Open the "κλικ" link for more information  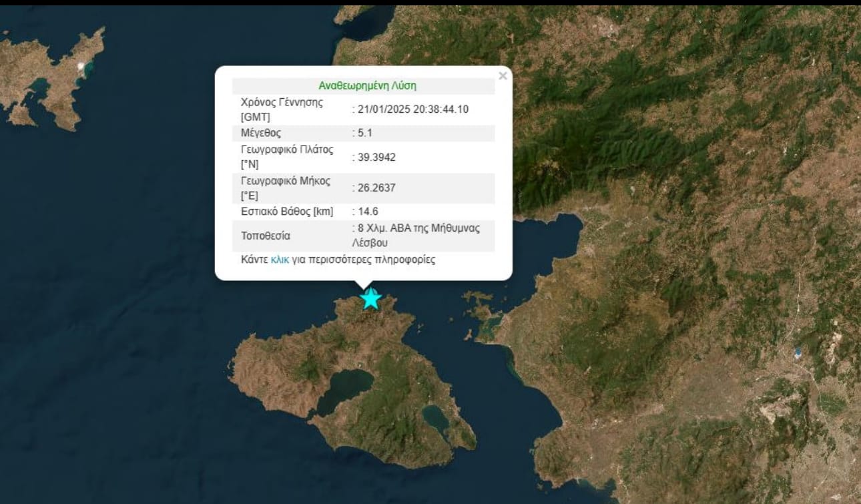click(280, 260)
